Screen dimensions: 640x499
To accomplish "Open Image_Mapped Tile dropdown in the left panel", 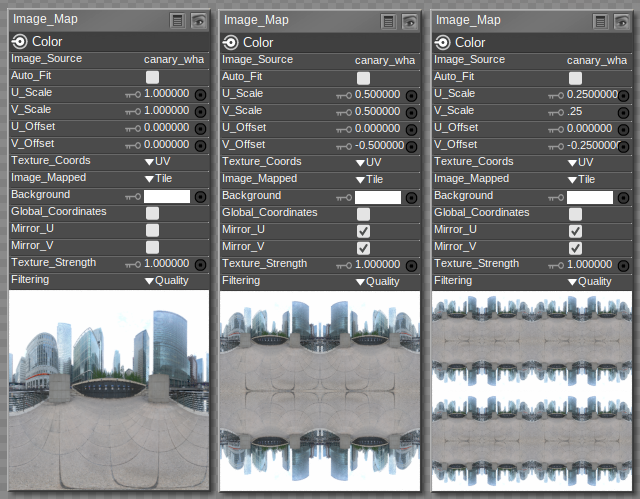I will pos(158,179).
